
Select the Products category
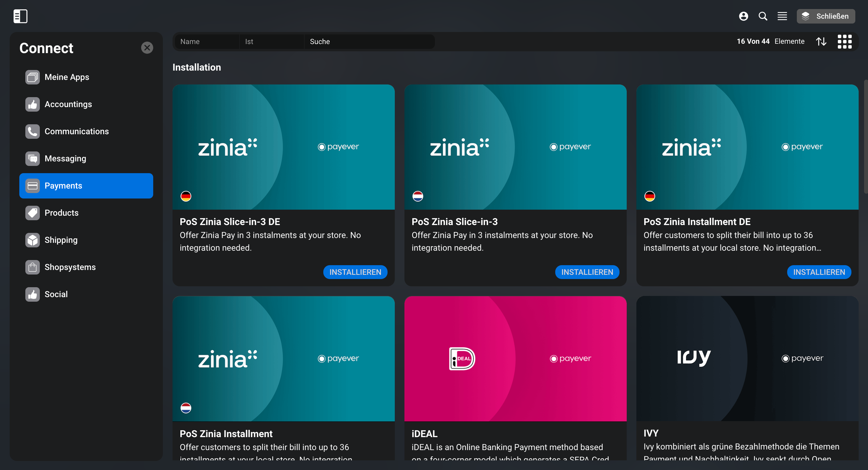tap(86, 213)
